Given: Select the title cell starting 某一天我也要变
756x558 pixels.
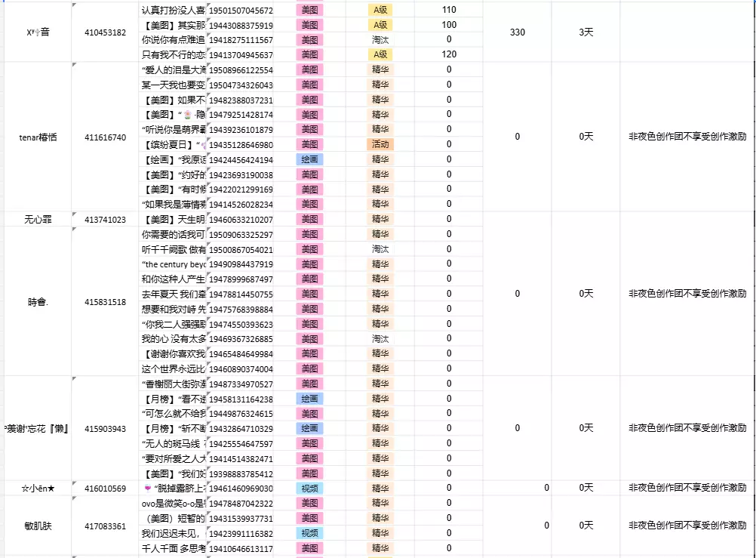Looking at the screenshot, I should [x=173, y=85].
